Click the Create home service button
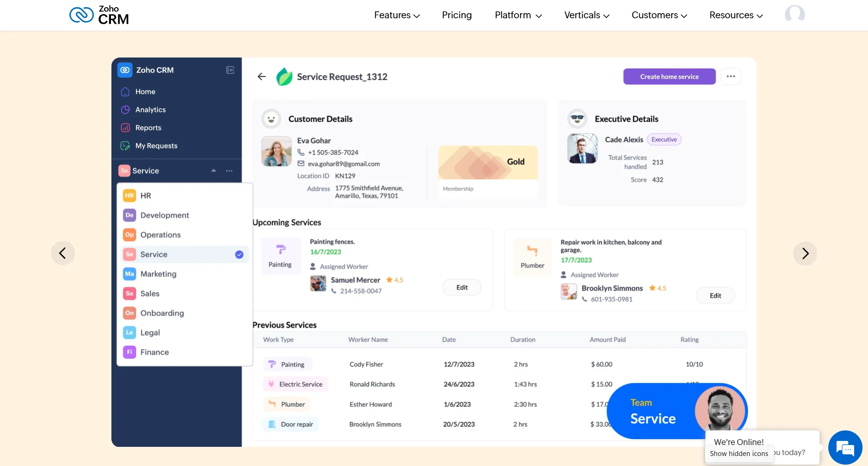This screenshot has width=868, height=466. click(669, 76)
